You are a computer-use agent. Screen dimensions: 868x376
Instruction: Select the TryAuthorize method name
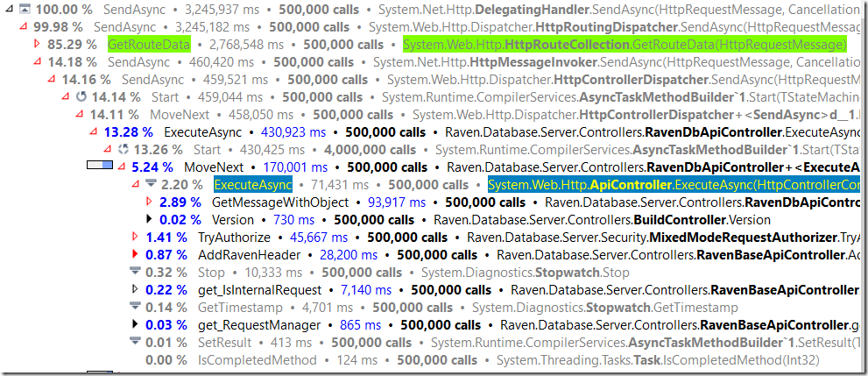234,237
